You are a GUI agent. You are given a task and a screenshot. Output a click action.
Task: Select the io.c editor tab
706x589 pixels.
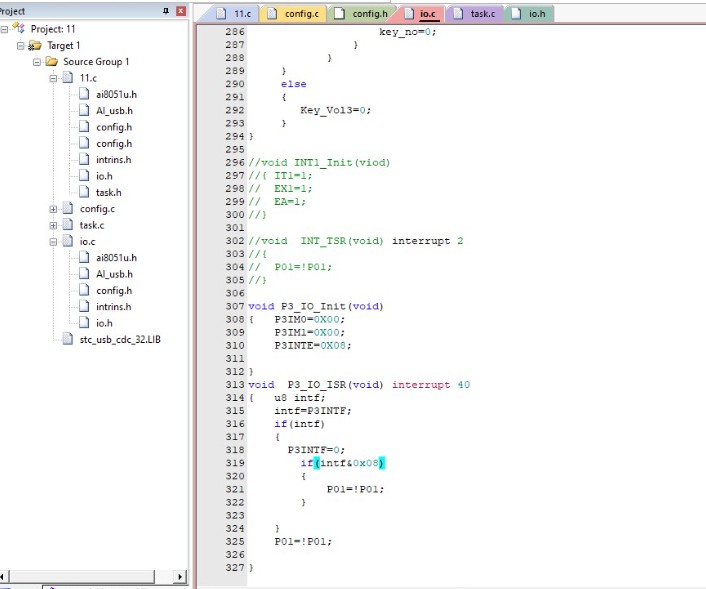click(x=421, y=14)
